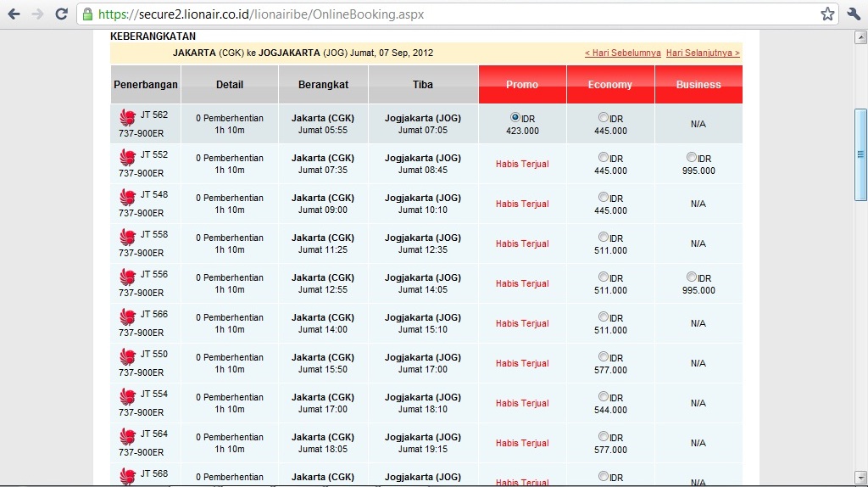Viewport: 868px width, 487px height.
Task: Click the Lion Air logo for JT 562
Action: click(x=127, y=117)
